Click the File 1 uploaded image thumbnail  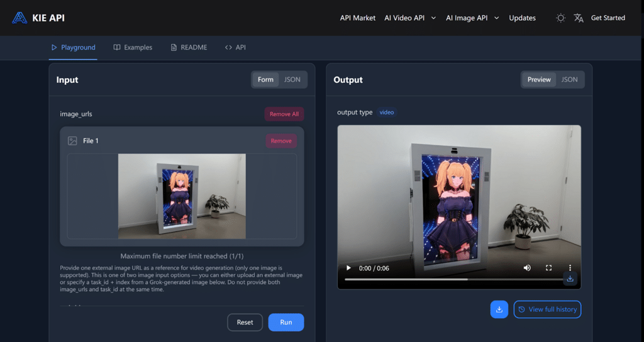click(x=182, y=196)
